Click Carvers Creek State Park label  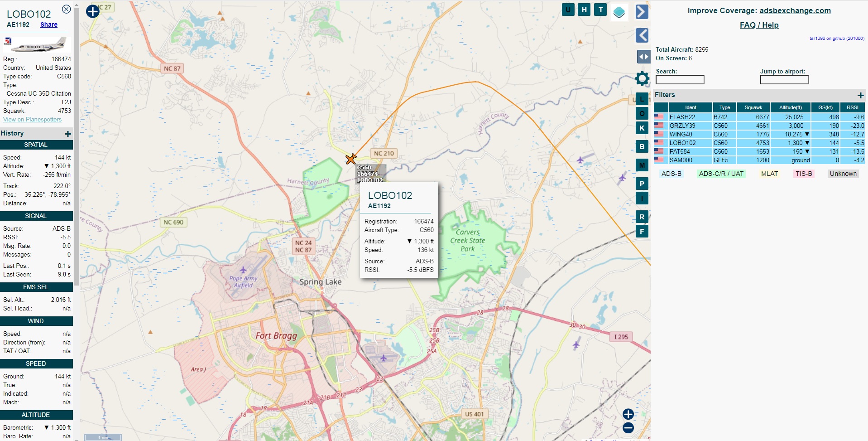click(468, 241)
